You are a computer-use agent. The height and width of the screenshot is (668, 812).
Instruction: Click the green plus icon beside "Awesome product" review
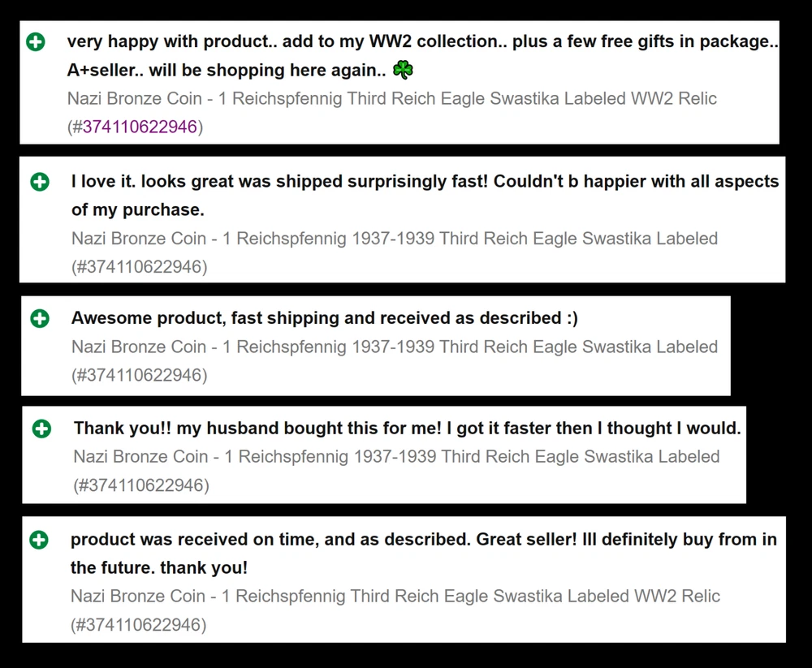point(39,318)
